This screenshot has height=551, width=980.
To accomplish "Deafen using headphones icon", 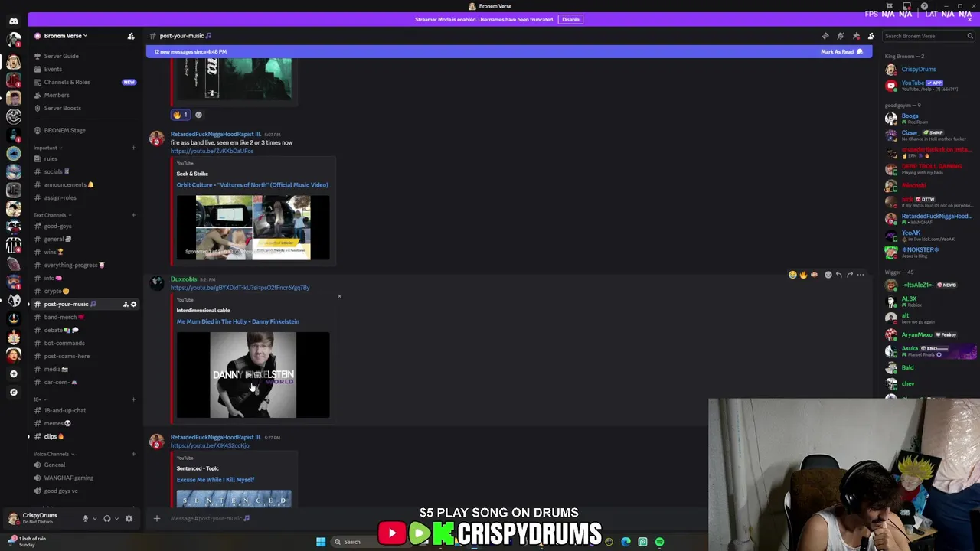I will click(x=107, y=519).
